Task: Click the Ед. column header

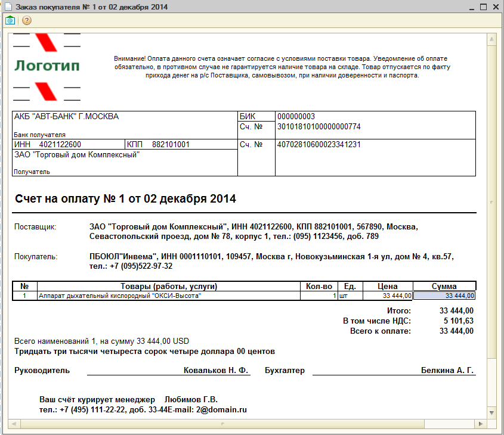Action: [350, 286]
